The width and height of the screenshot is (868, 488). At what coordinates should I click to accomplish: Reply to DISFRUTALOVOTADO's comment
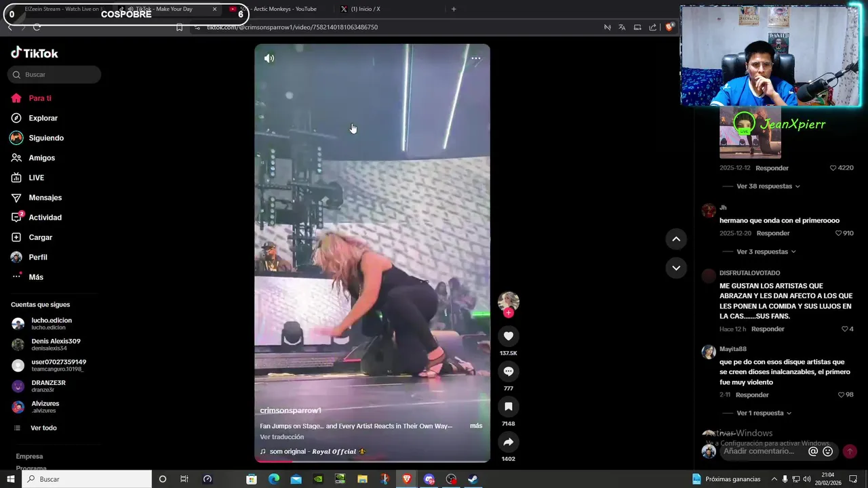768,329
